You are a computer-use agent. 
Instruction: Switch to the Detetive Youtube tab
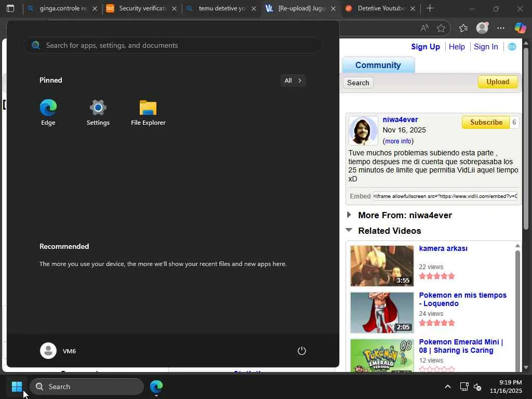coord(380,8)
